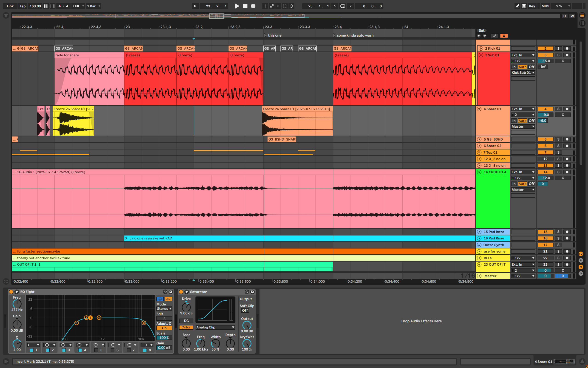The image size is (588, 368).
Task: Toggle automation mode icon at bottom left
Action: coord(6,281)
